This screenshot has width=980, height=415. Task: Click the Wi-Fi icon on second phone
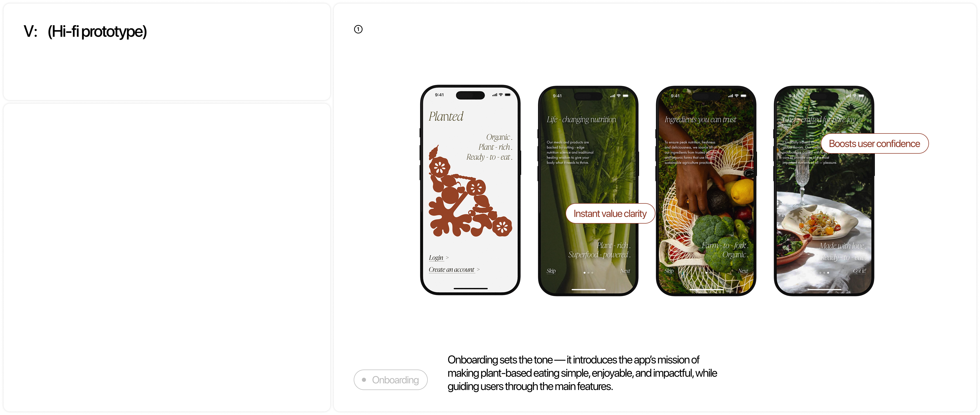click(x=619, y=96)
